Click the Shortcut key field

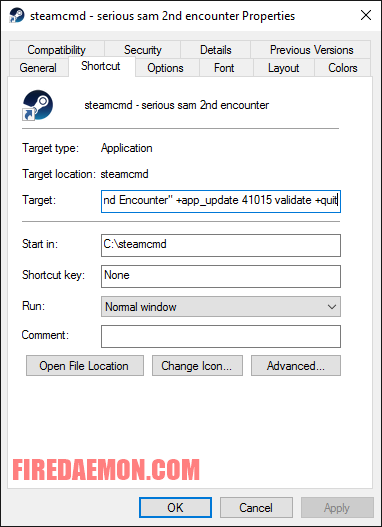(221, 276)
